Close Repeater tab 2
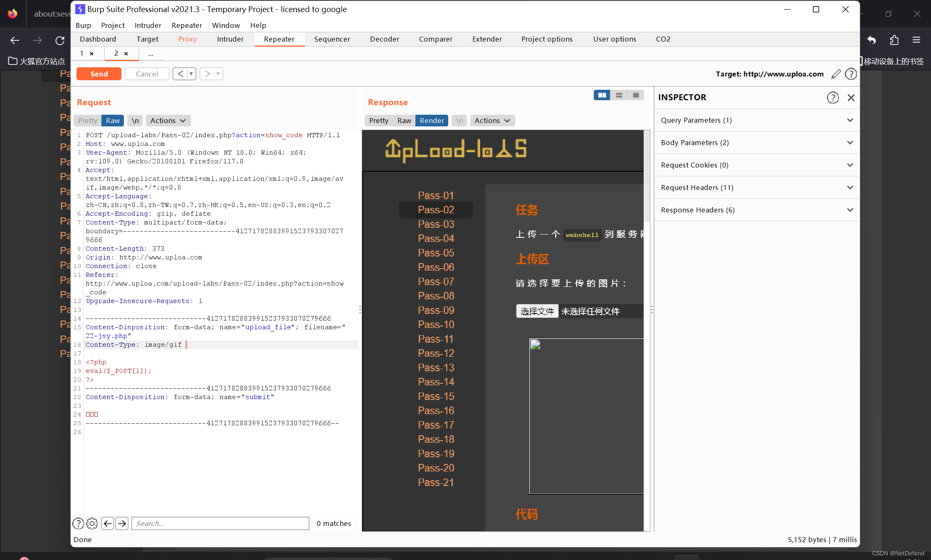The width and height of the screenshot is (931, 560). [126, 54]
